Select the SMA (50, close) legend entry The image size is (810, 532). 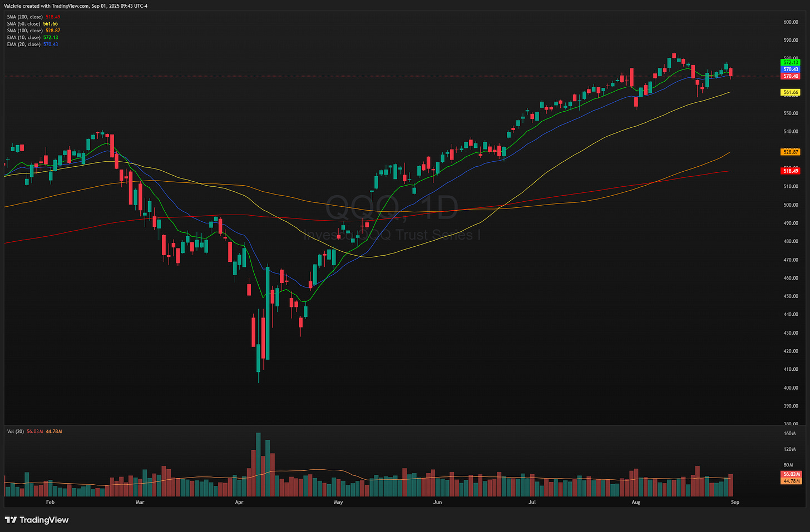32,24
